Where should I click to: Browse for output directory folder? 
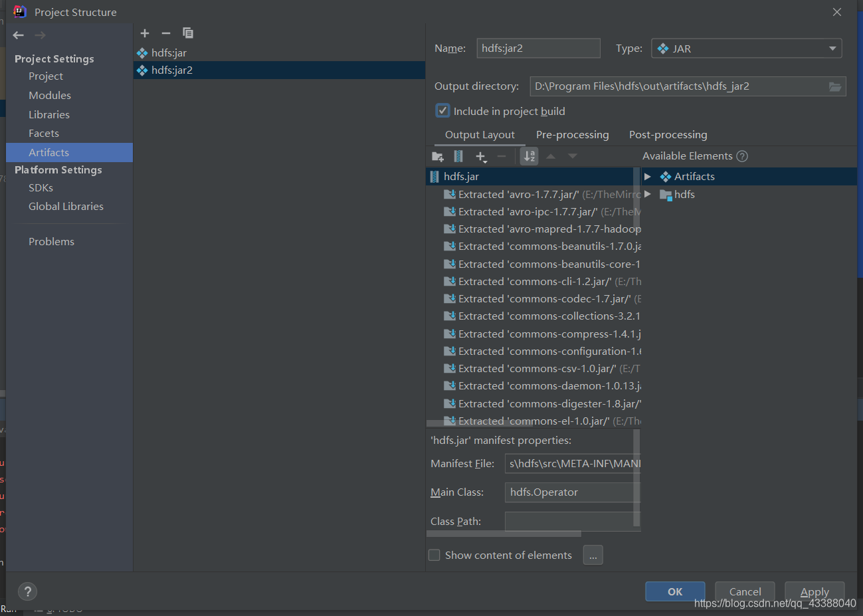point(835,86)
